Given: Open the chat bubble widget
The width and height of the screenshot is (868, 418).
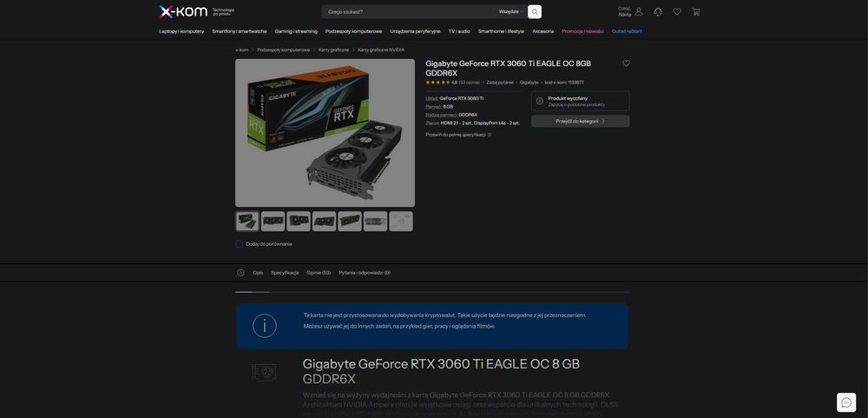Looking at the screenshot, I should point(845,402).
